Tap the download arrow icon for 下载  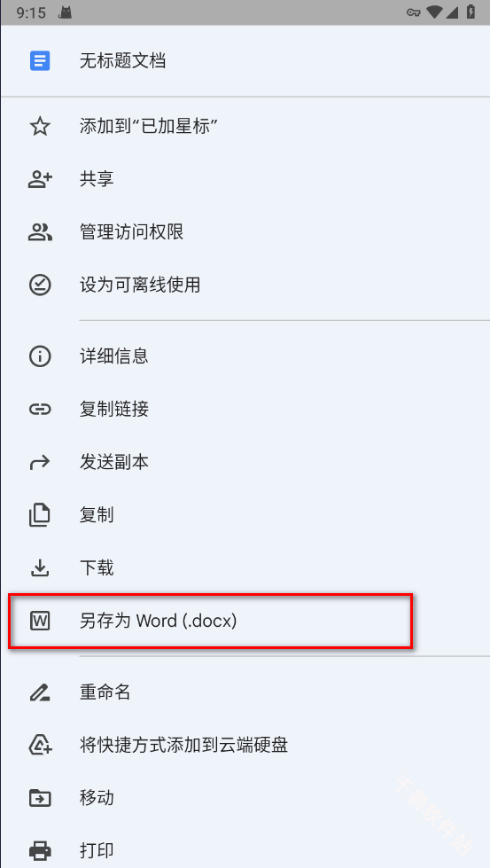40,568
